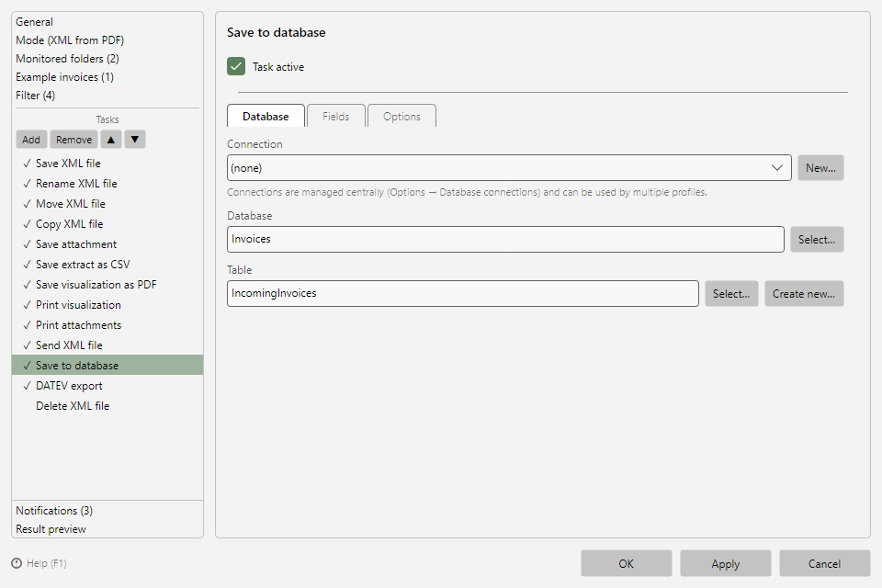Create a New... connection
882x588 pixels.
point(820,168)
